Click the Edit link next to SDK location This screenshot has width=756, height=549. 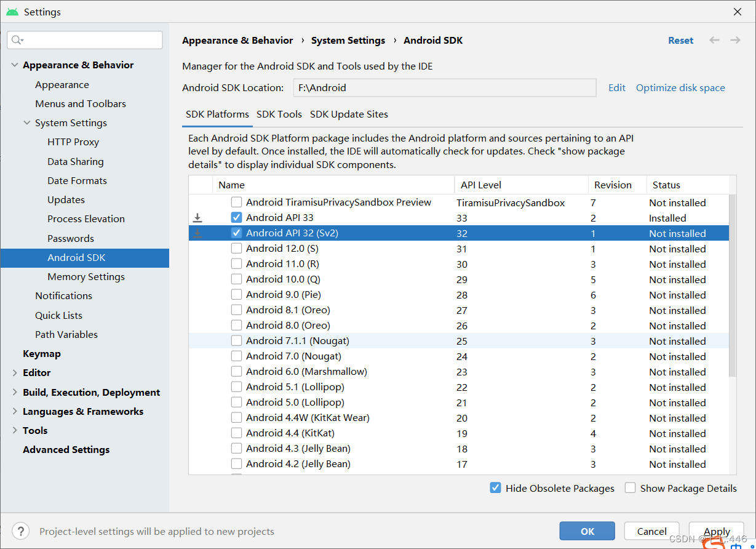[616, 87]
